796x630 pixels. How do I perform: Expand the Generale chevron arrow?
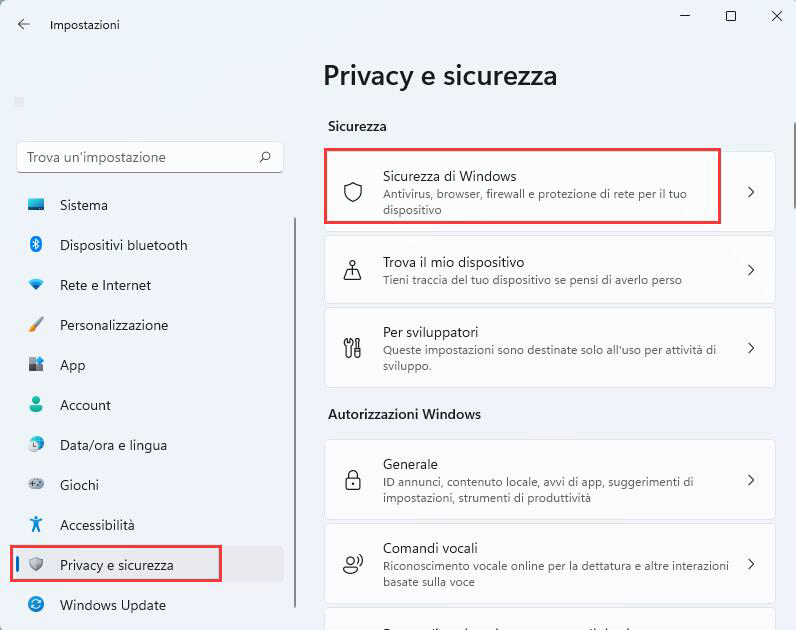coord(751,480)
